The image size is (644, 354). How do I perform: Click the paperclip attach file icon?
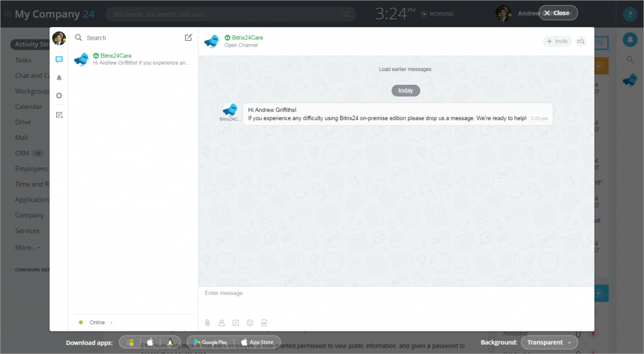[208, 323]
